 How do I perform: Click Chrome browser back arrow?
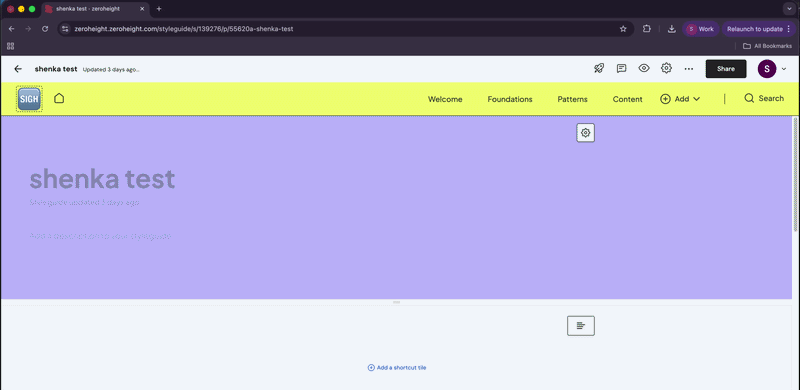(12, 29)
